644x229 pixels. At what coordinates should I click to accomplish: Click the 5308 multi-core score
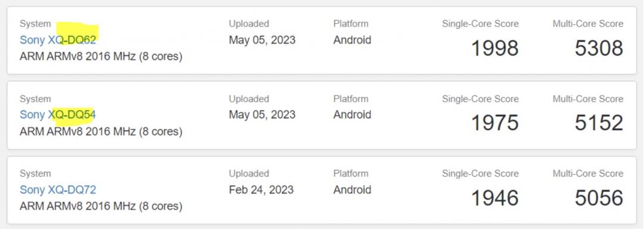coord(599,48)
